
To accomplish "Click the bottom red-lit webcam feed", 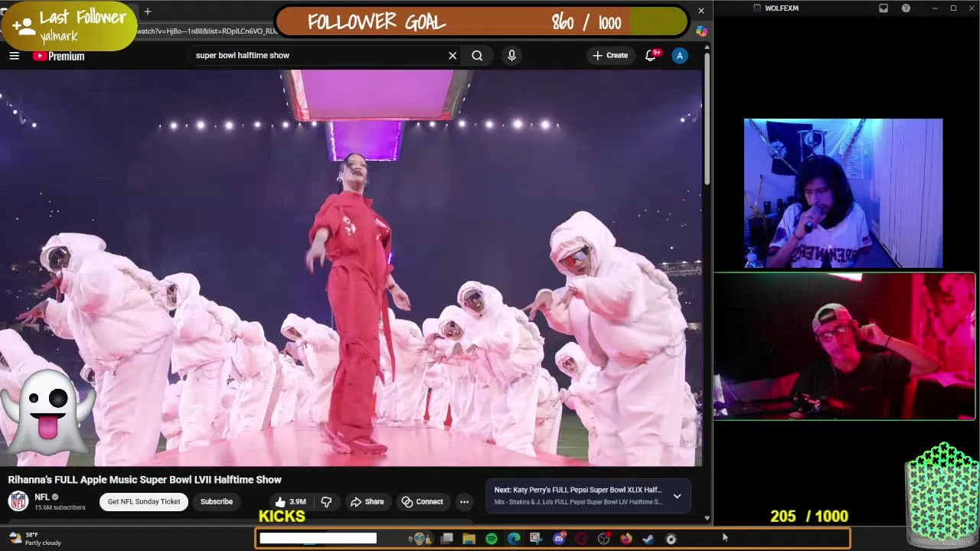I will click(x=844, y=347).
